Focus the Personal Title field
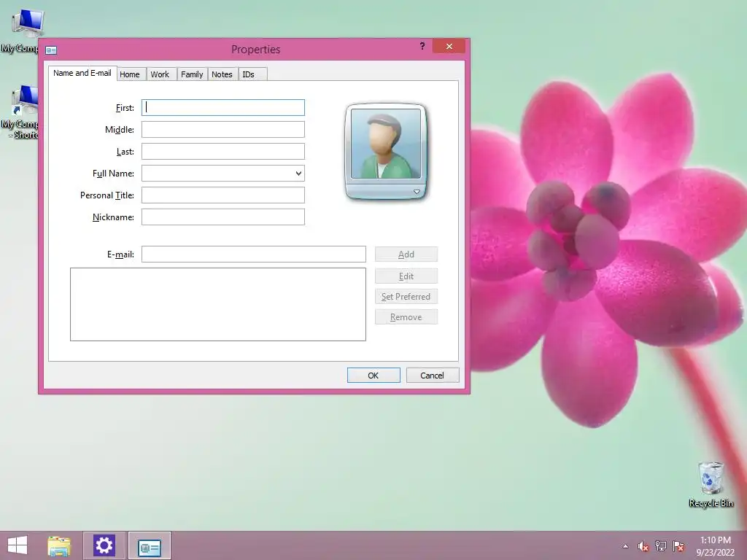This screenshot has width=747, height=560. (x=223, y=195)
